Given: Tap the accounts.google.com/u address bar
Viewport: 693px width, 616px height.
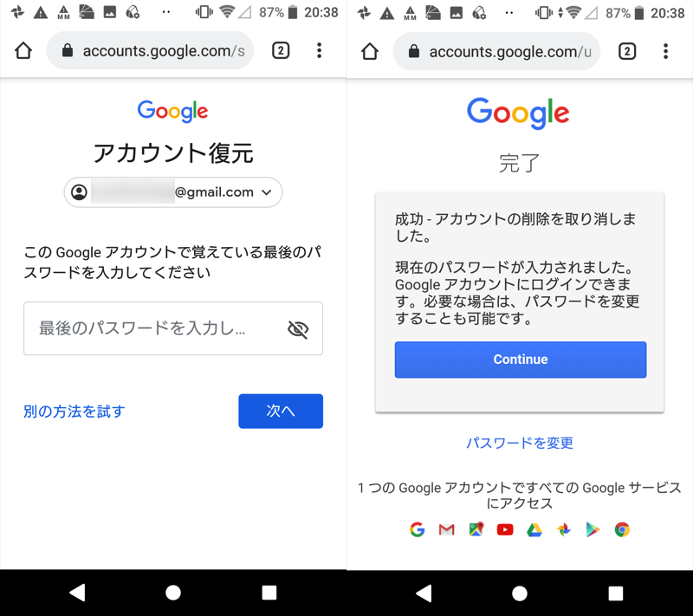Looking at the screenshot, I should pyautogui.click(x=496, y=51).
